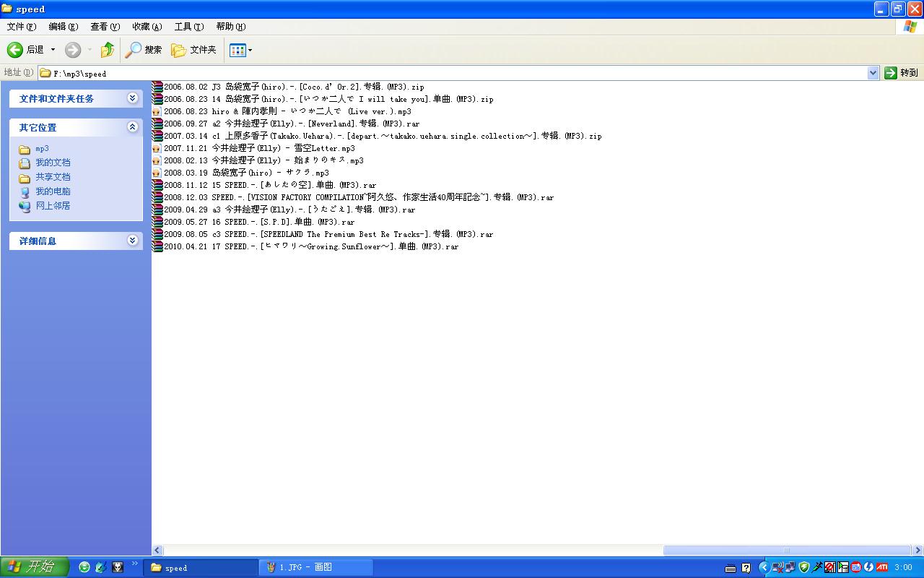Open the Back button history dropdown
The height and width of the screenshot is (578, 924).
tap(53, 50)
